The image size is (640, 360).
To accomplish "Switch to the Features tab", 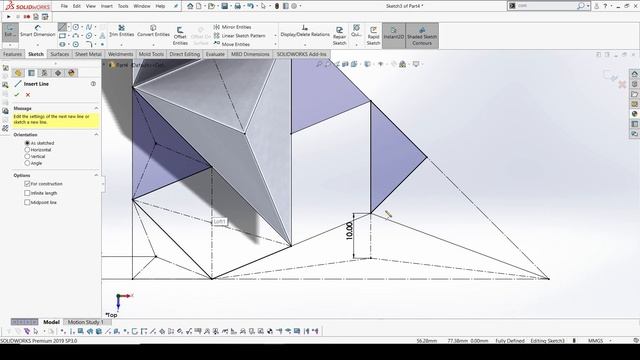I will tap(12, 54).
